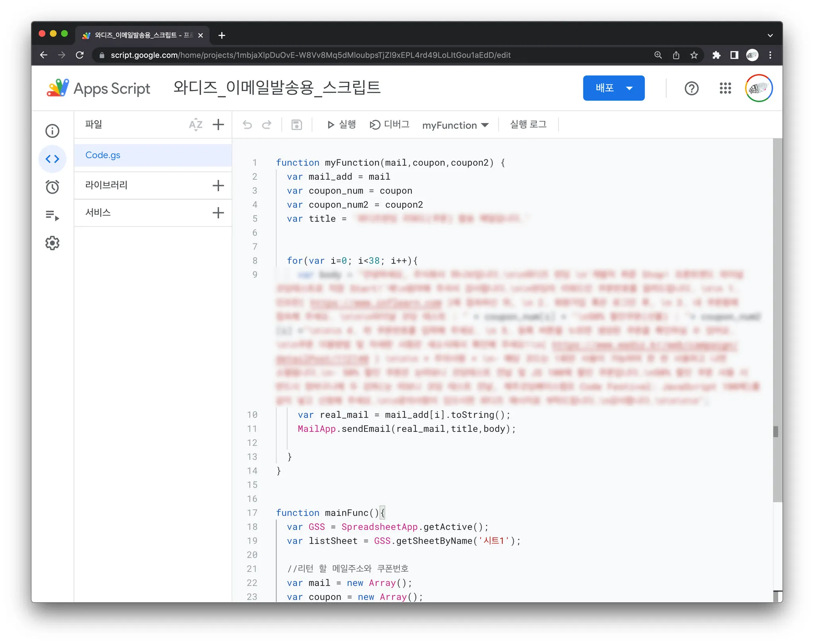
Task: Open the Chrome tab search chevron
Action: click(x=770, y=35)
